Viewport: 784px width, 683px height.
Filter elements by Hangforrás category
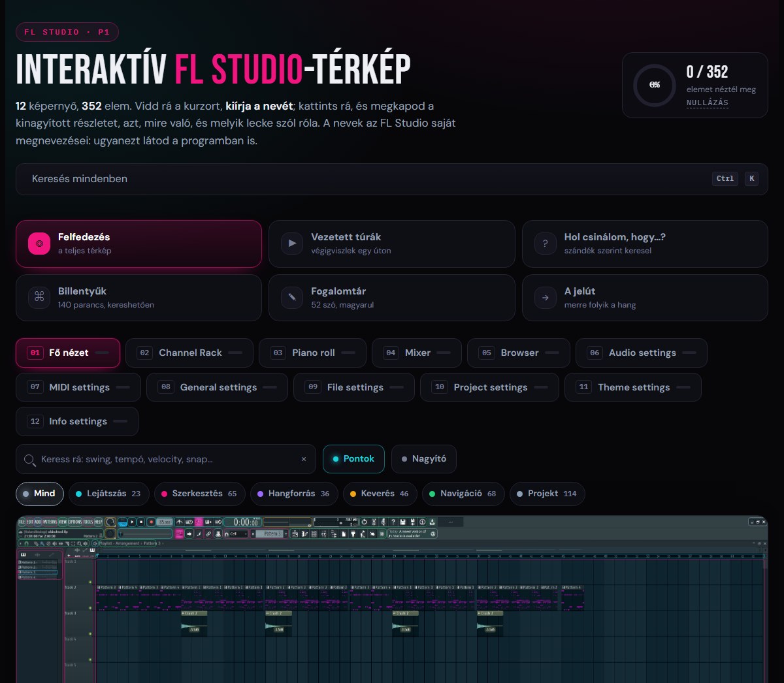[294, 494]
